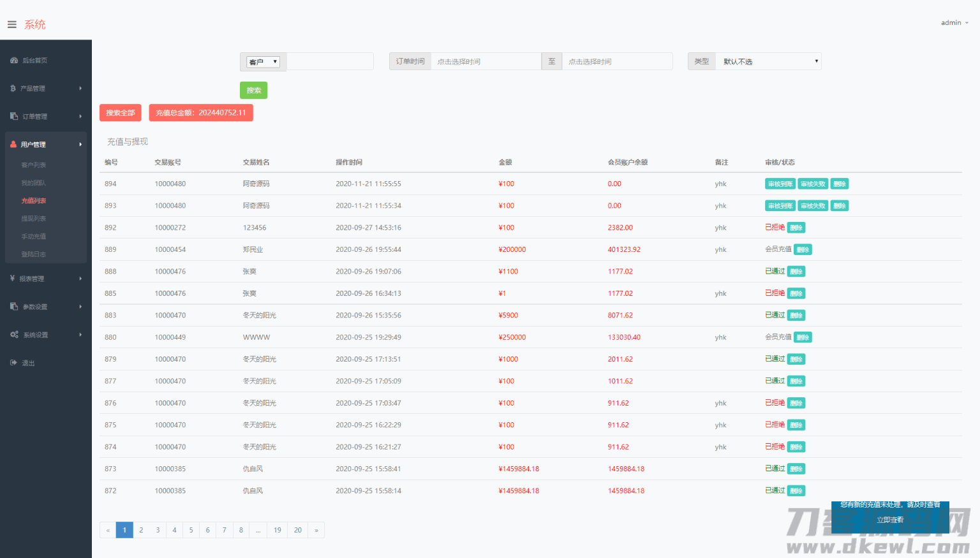
Task: Open the 客户 search-type dropdown
Action: [x=263, y=62]
